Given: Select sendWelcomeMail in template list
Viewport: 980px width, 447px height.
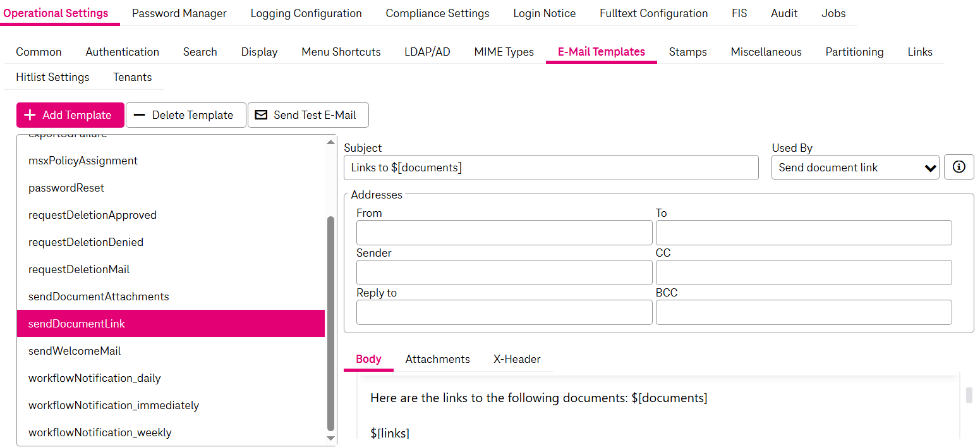Looking at the screenshot, I should pos(75,351).
